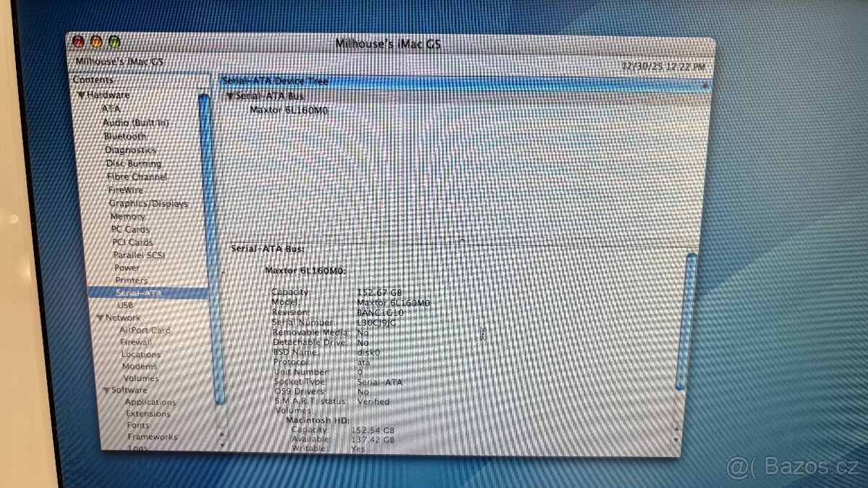
Task: Select Maxtor 6L160M0 in the device tree
Action: point(289,110)
